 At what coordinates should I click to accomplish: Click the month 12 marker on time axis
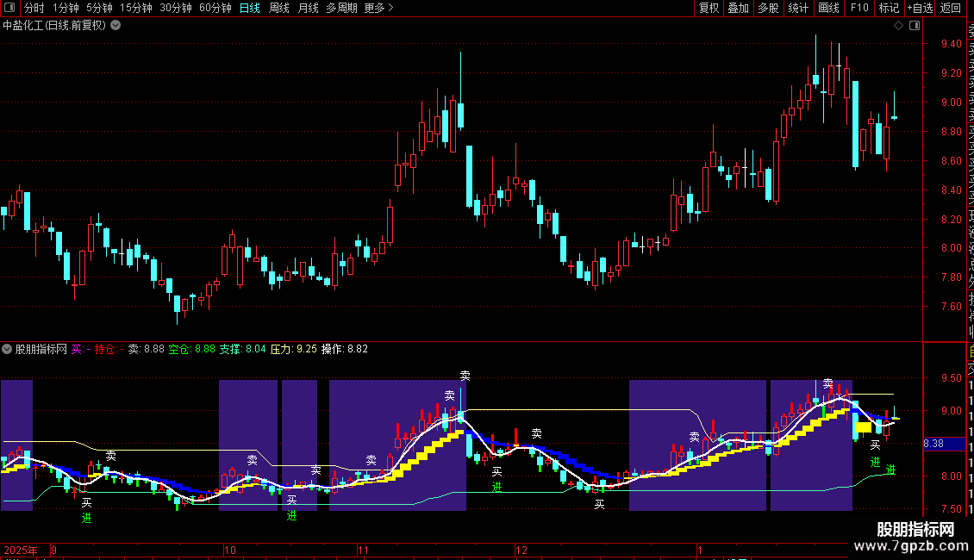tap(521, 550)
